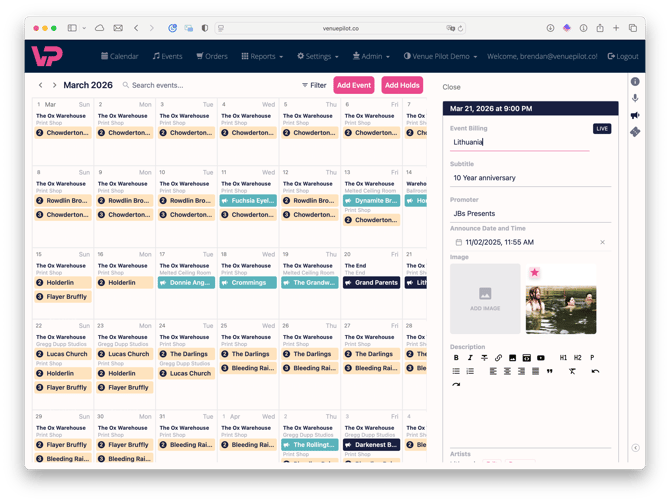Open the ticket icon in right sidebar
Screen dimensions: 670x502
(635, 132)
